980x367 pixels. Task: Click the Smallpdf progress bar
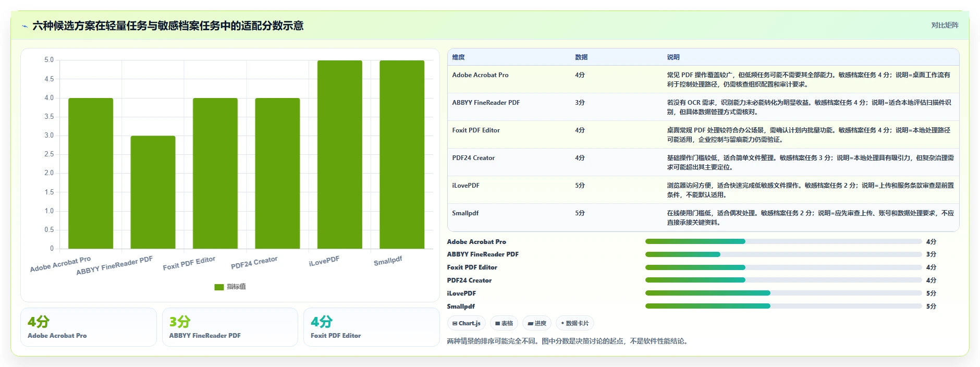[x=783, y=306]
